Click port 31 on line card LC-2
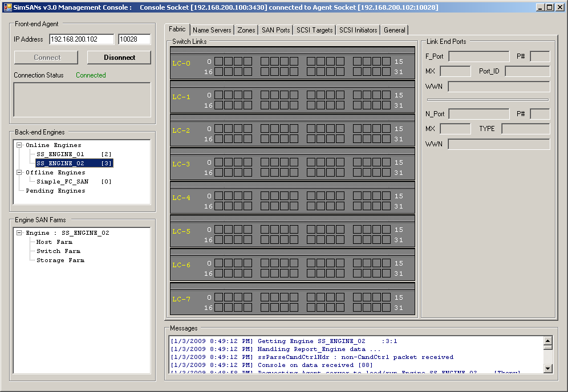Screen dimensions: 568x392 pos(386,138)
